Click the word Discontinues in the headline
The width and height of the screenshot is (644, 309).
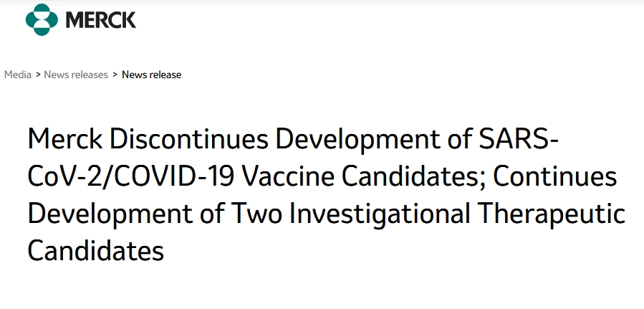pyautogui.click(x=189, y=139)
